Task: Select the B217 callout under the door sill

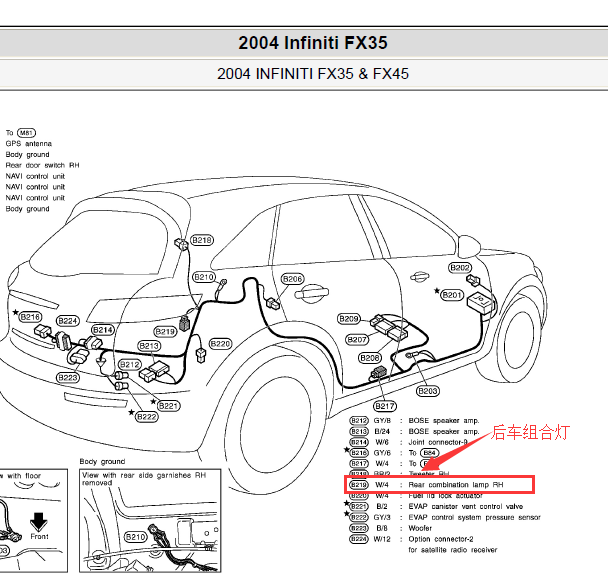Action: pos(385,406)
